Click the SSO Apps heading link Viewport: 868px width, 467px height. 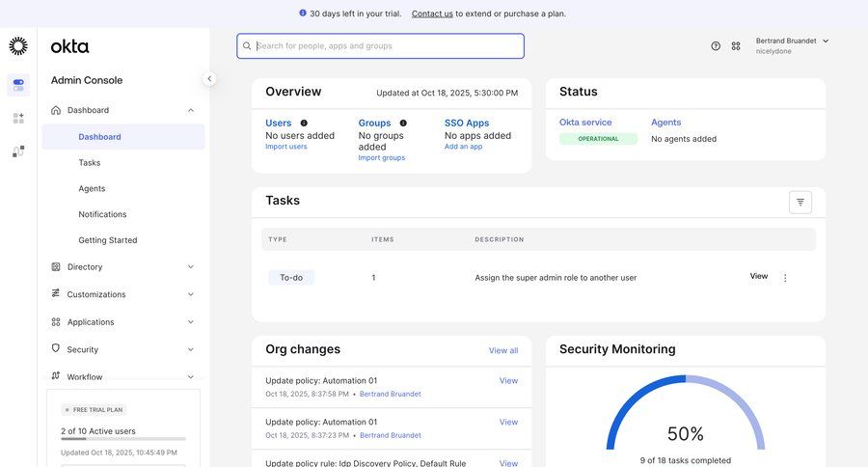pyautogui.click(x=467, y=123)
